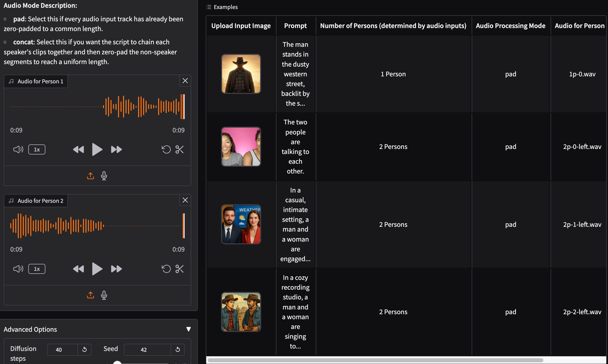Play Audio for Person 1
Viewport: 608px width, 364px height.
tap(97, 149)
